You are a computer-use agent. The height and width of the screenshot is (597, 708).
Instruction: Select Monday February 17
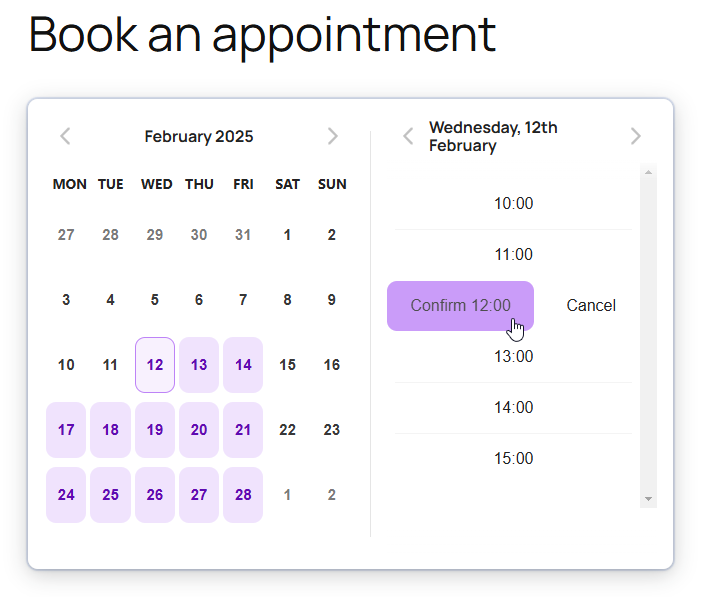click(x=66, y=430)
